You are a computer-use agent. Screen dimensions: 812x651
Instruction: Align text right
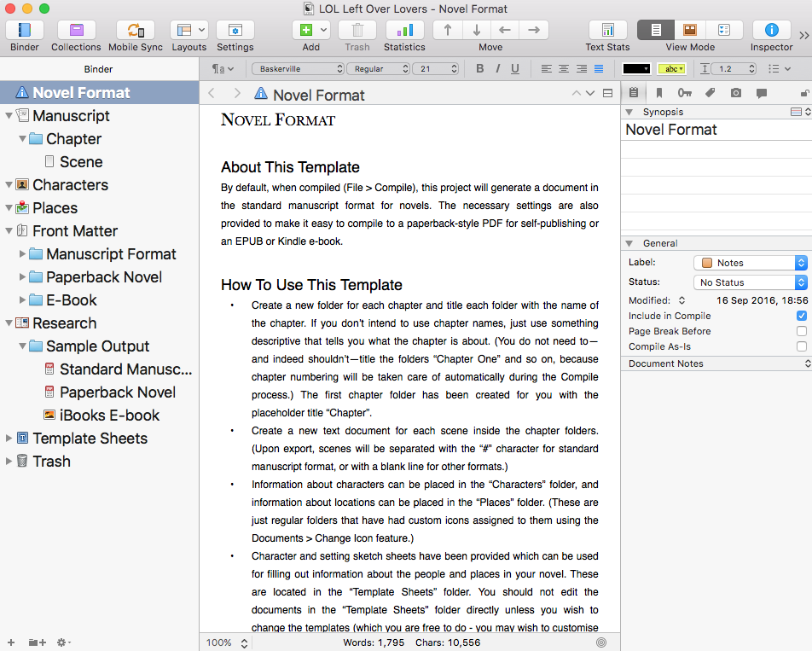[x=582, y=69]
